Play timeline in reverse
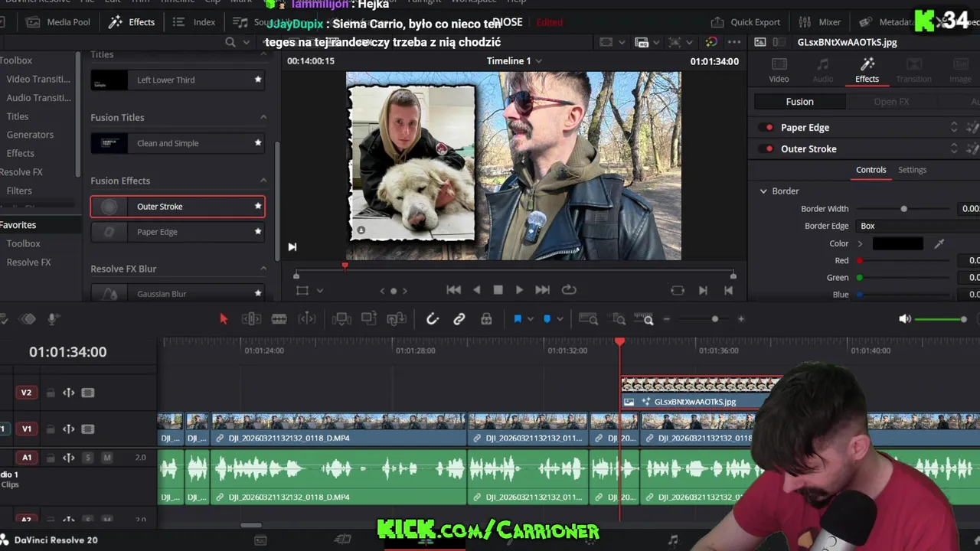Image resolution: width=980 pixels, height=551 pixels. coord(477,290)
